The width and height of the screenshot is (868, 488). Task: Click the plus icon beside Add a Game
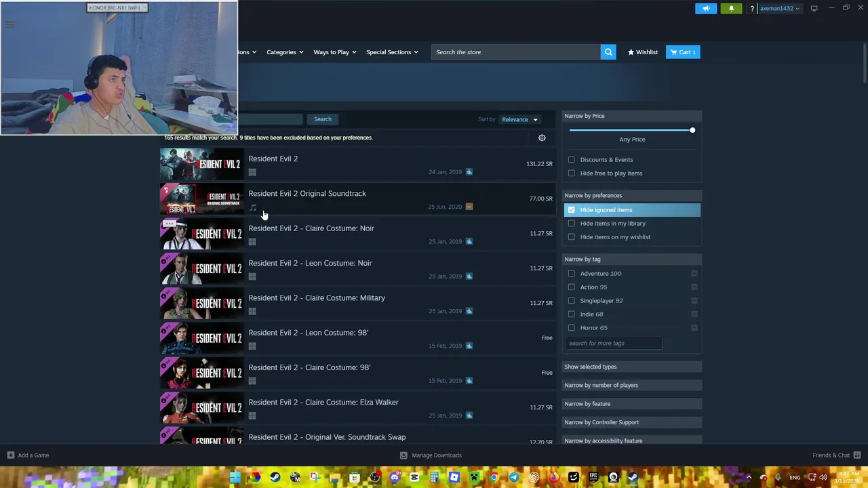coord(10,455)
